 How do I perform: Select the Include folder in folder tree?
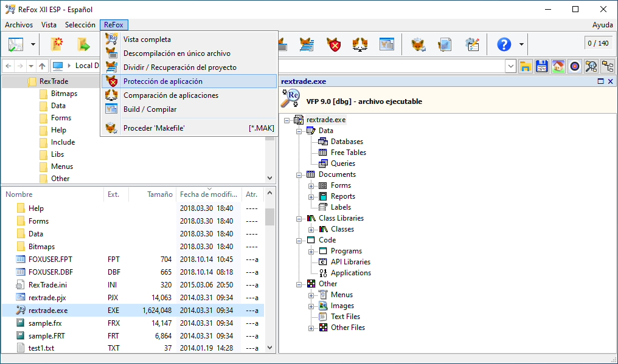[63, 142]
